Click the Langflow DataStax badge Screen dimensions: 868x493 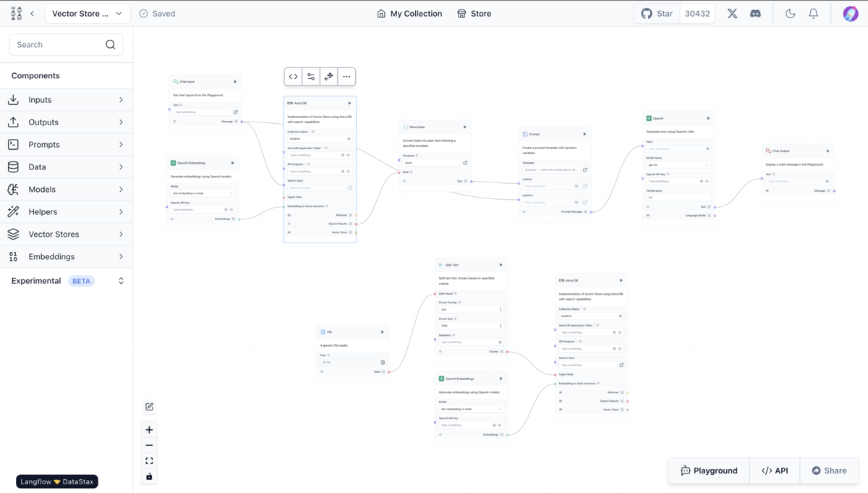pyautogui.click(x=57, y=481)
